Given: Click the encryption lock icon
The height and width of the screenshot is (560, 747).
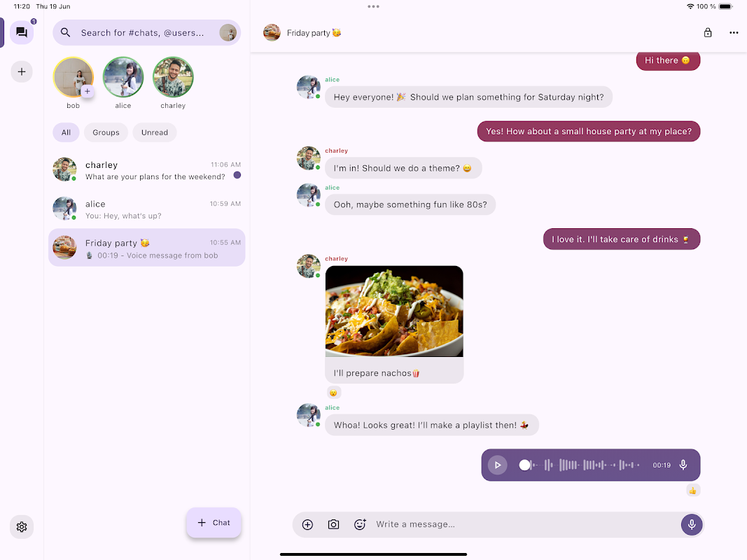Looking at the screenshot, I should 708,32.
